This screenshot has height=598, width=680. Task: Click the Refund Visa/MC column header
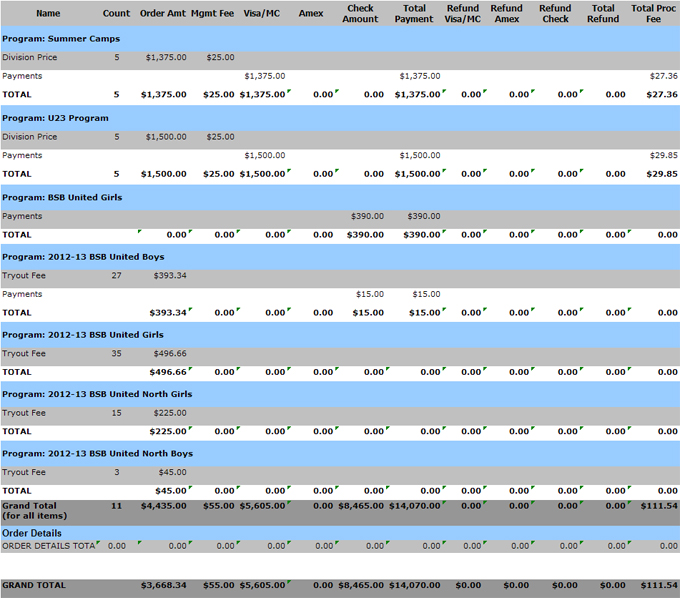point(463,13)
